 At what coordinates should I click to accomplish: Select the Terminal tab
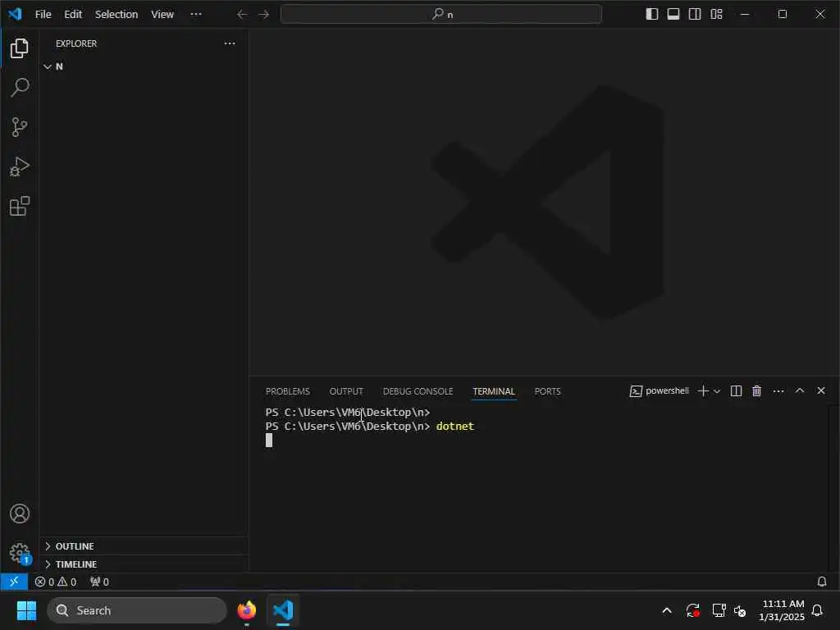[x=493, y=391]
